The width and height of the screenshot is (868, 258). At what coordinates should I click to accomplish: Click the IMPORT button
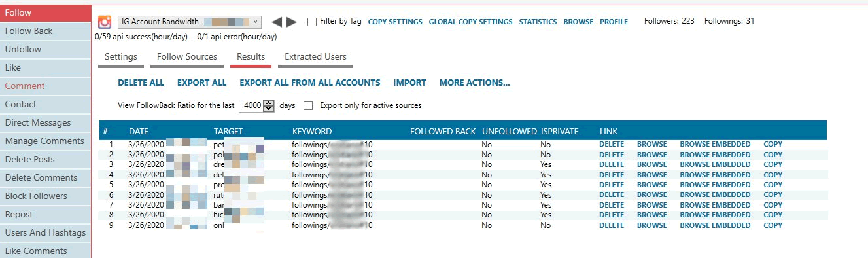tap(409, 83)
